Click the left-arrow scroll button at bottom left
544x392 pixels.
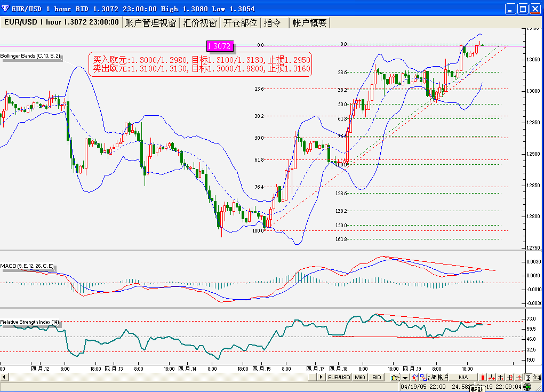pyautogui.click(x=4, y=377)
